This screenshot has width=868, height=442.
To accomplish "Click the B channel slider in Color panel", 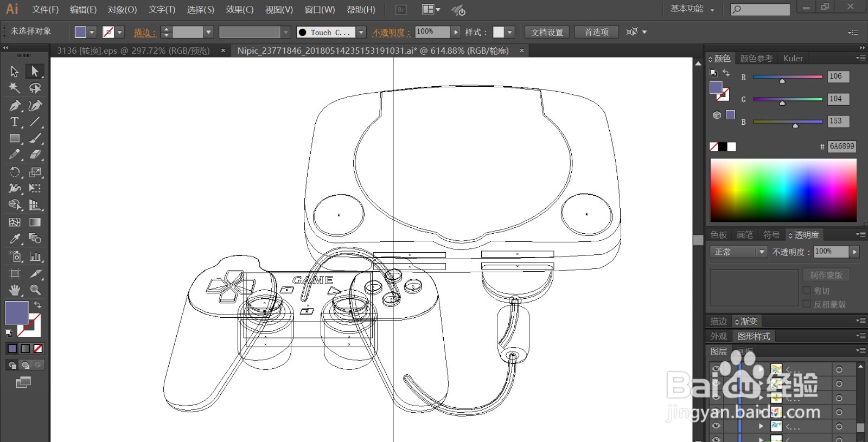I will coord(788,122).
